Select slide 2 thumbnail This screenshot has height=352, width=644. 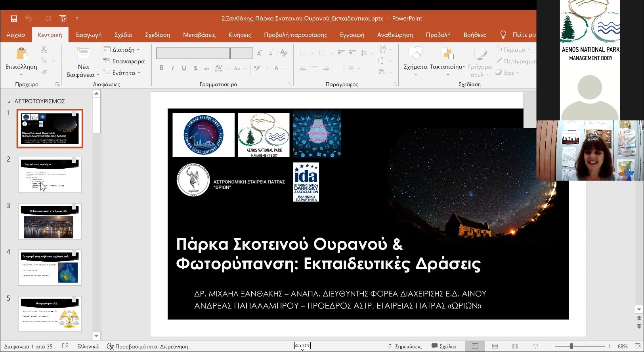coord(50,175)
